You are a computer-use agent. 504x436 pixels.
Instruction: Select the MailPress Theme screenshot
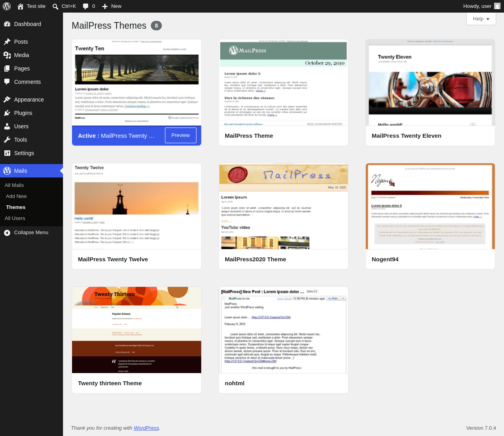click(x=283, y=83)
